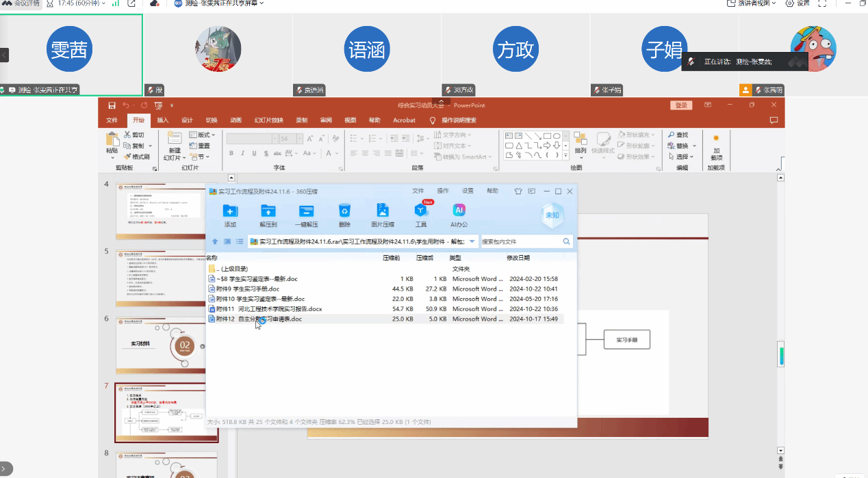Expand the archive path dropdown arrow
Image resolution: width=868 pixels, height=478 pixels.
click(472, 241)
